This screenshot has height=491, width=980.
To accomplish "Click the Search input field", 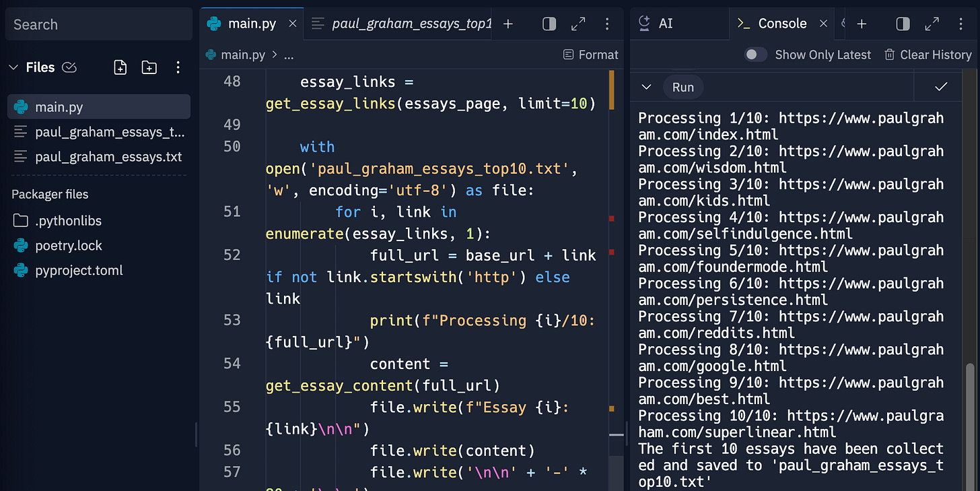I will point(98,24).
